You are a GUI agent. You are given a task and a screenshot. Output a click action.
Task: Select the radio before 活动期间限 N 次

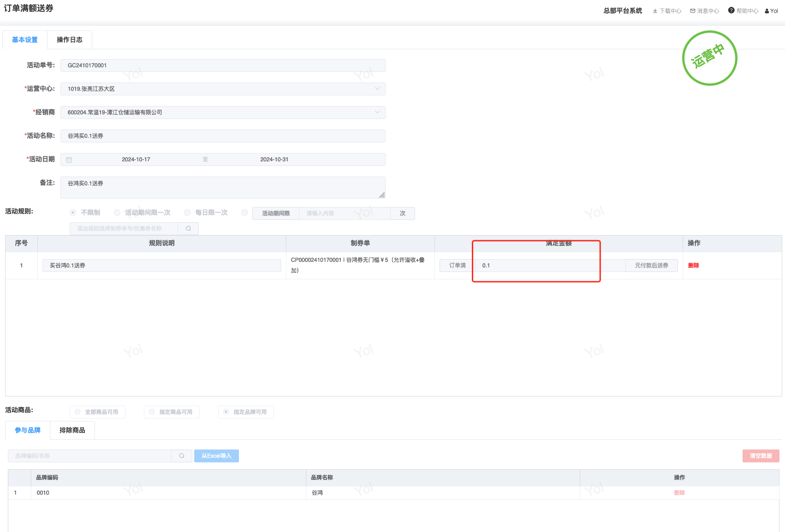click(x=244, y=213)
